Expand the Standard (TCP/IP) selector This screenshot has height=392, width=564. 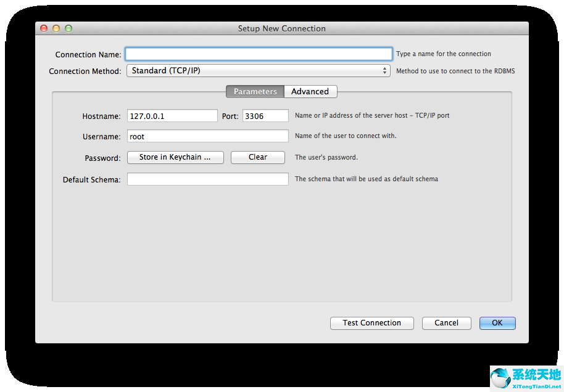tap(257, 70)
